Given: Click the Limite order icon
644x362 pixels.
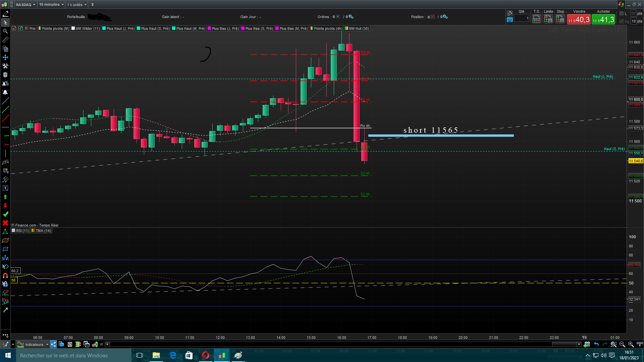Looking at the screenshot, I should [548, 19].
